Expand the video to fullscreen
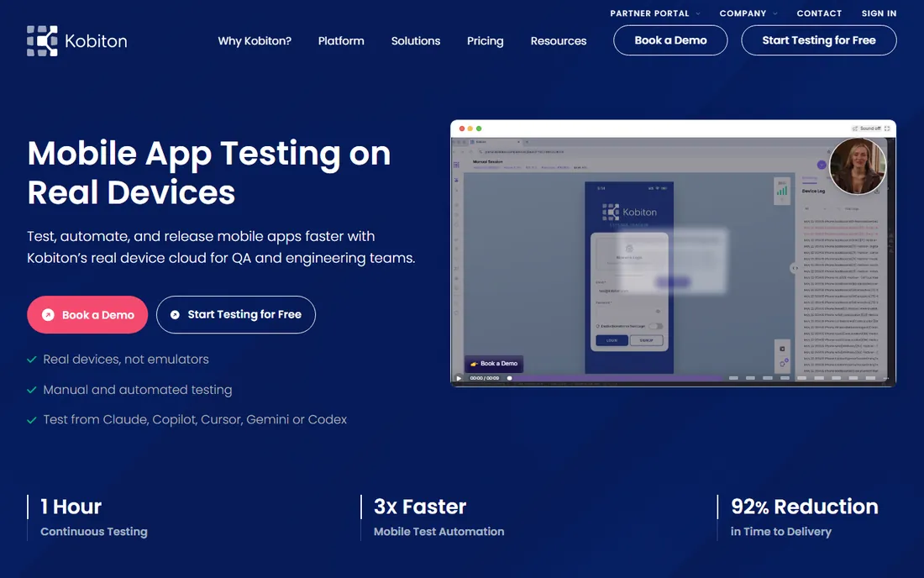Image resolution: width=924 pixels, height=578 pixels. (x=887, y=129)
